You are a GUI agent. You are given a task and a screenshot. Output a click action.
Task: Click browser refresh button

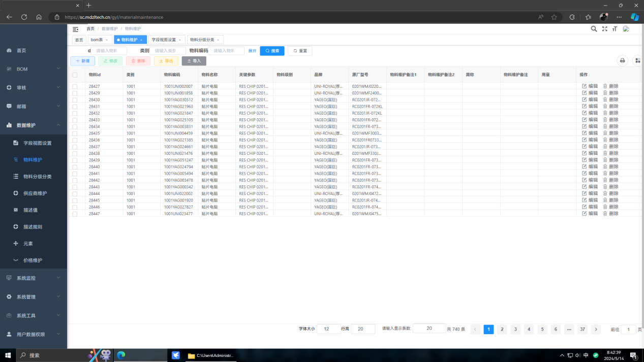[24, 17]
